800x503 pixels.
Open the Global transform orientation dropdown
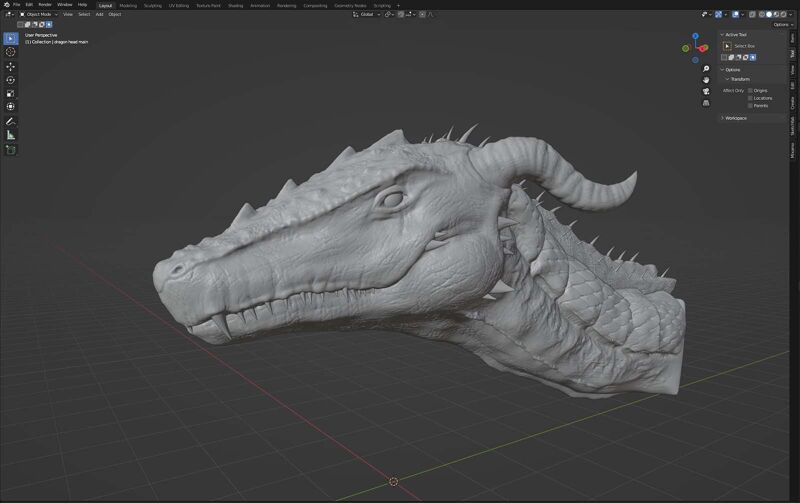coord(366,14)
